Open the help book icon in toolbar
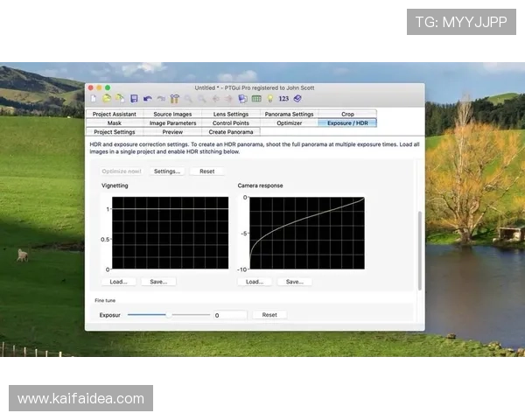The image size is (525, 420). click(297, 99)
